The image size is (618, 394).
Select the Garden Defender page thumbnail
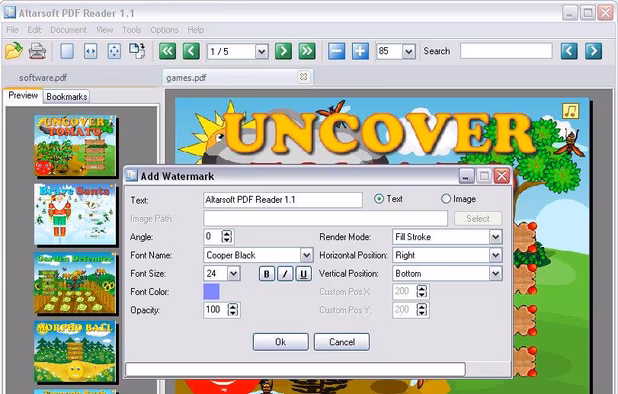pyautogui.click(x=75, y=283)
